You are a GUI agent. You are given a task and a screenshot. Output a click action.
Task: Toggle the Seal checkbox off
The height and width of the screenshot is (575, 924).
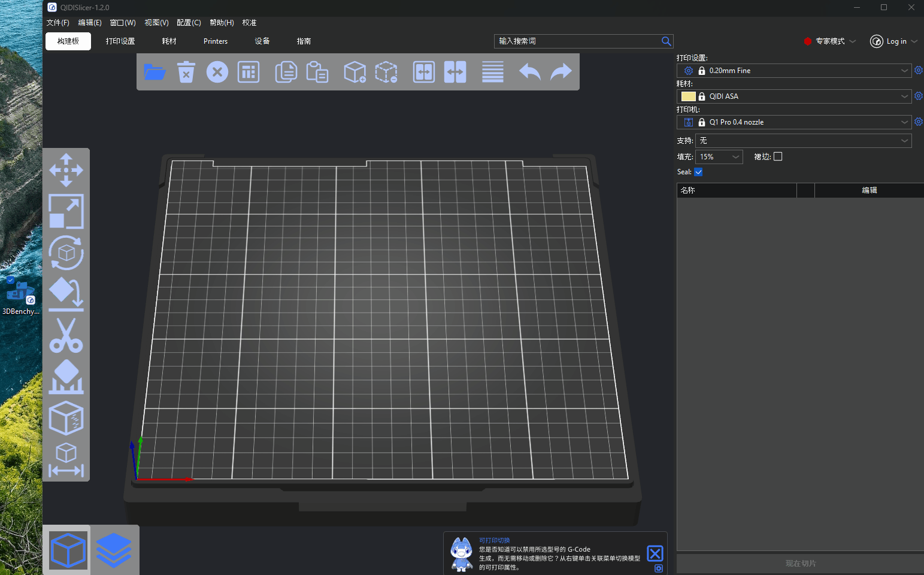coord(698,171)
